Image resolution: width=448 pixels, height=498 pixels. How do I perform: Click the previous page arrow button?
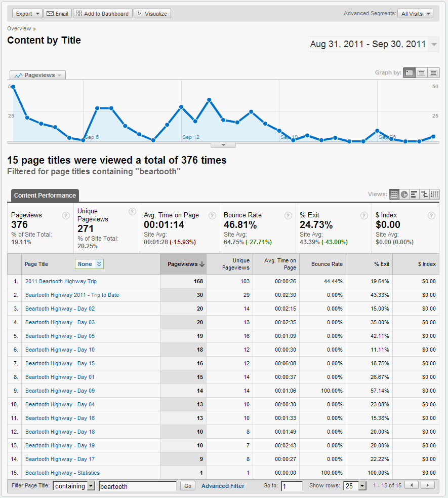pyautogui.click(x=412, y=485)
